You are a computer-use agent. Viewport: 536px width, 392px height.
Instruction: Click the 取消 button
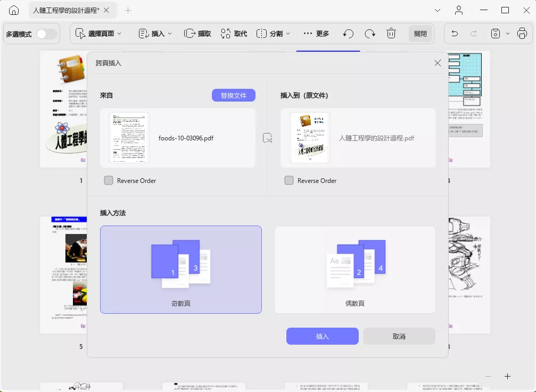coord(399,336)
